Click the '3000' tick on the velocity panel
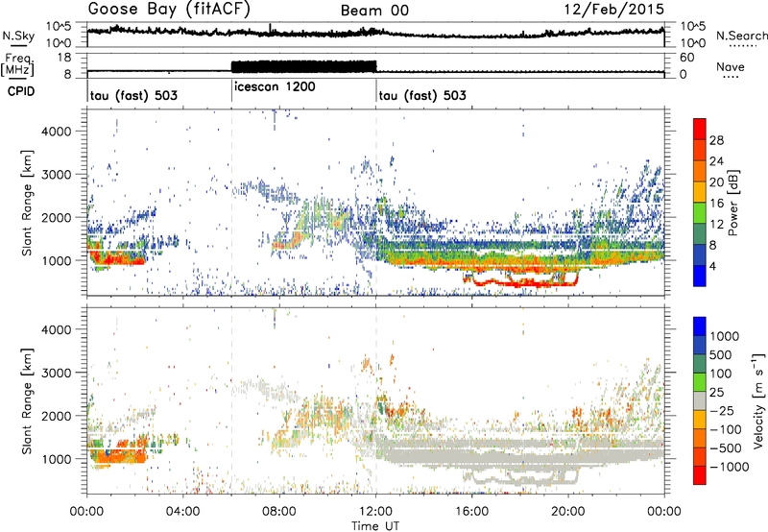This screenshot has width=768, height=532. pyautogui.click(x=56, y=373)
